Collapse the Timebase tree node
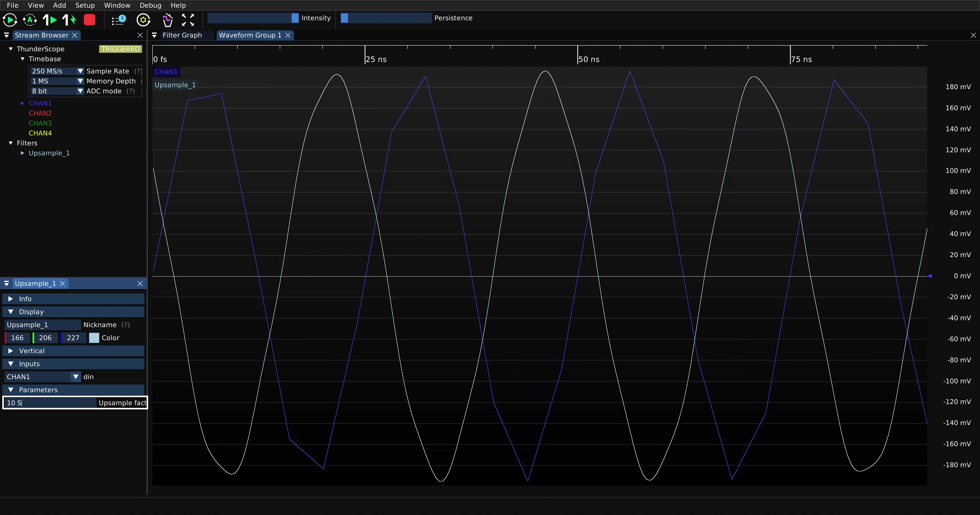Image resolution: width=980 pixels, height=515 pixels. click(x=22, y=59)
